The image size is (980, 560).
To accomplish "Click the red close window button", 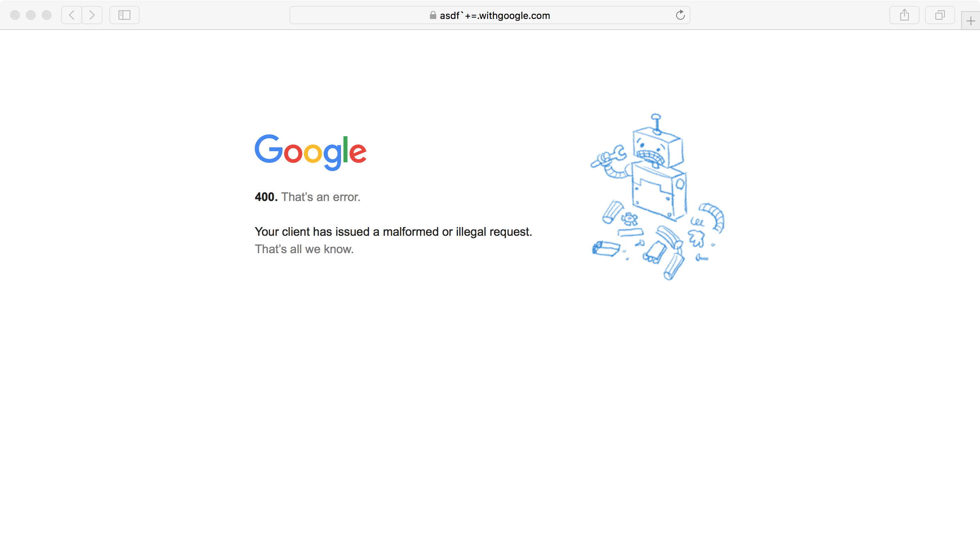I will 15,15.
